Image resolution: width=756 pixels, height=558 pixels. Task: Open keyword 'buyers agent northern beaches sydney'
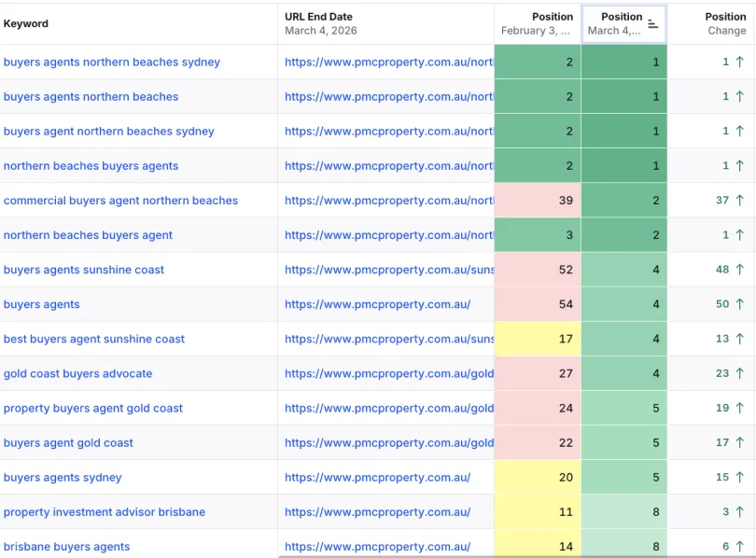109,132
